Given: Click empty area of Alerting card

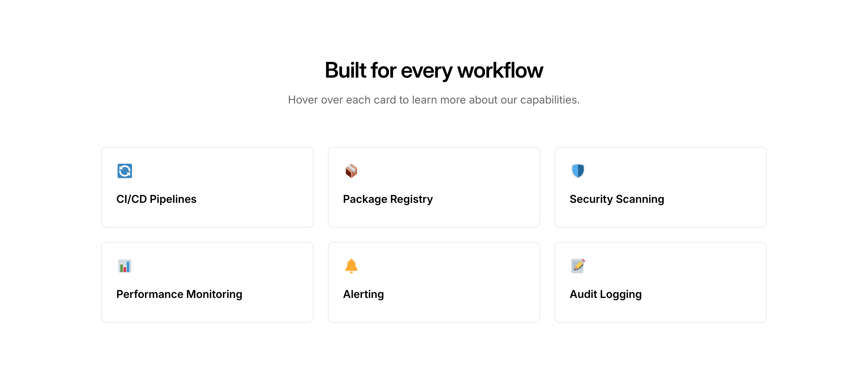Looking at the screenshot, I should coord(472,269).
